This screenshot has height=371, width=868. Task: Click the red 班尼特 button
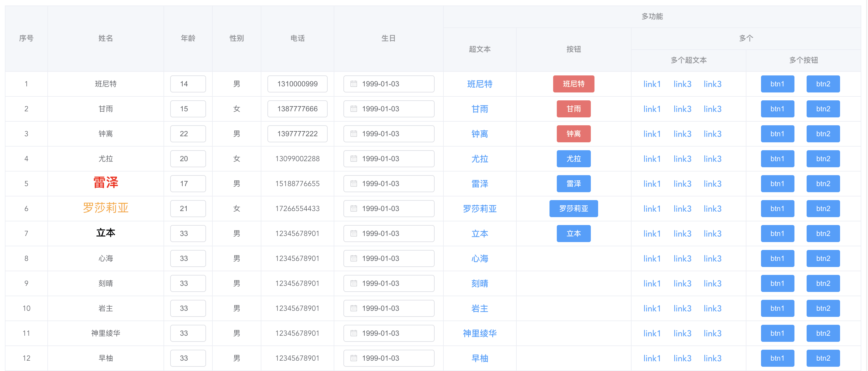pyautogui.click(x=573, y=84)
